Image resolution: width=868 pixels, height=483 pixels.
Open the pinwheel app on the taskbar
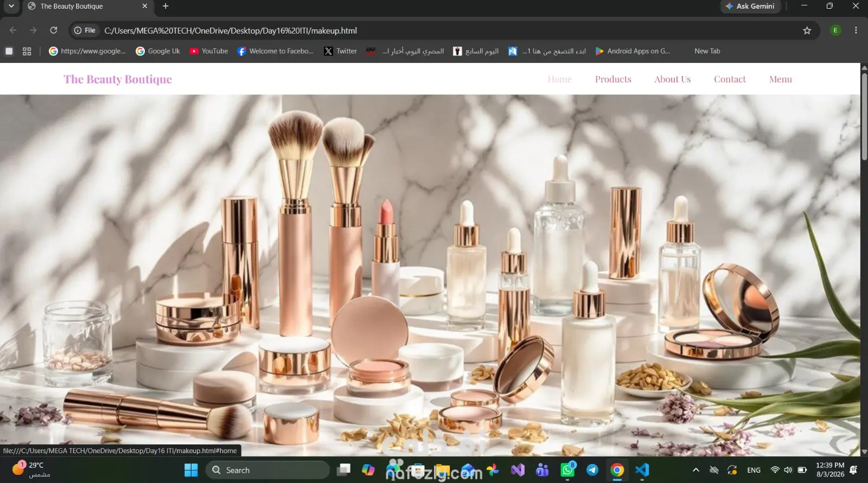click(x=493, y=470)
